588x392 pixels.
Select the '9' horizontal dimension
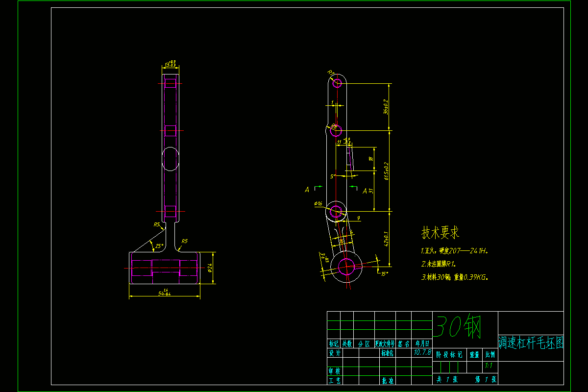358,218
